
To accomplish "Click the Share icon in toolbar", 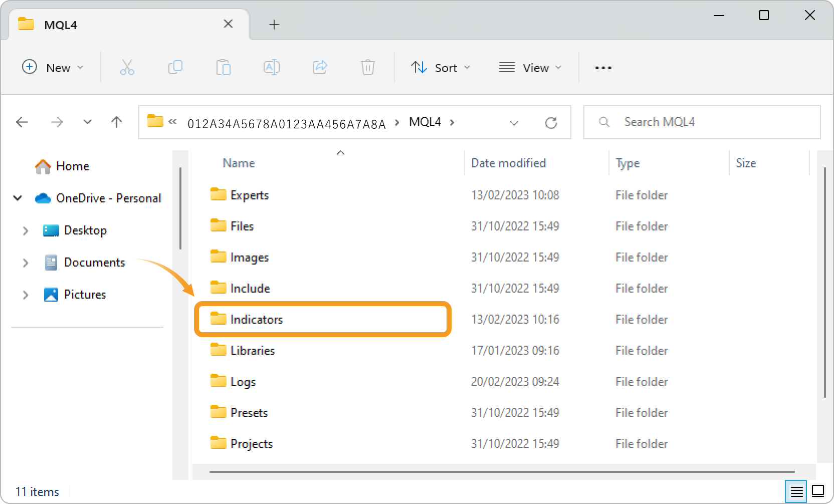I will [x=320, y=67].
